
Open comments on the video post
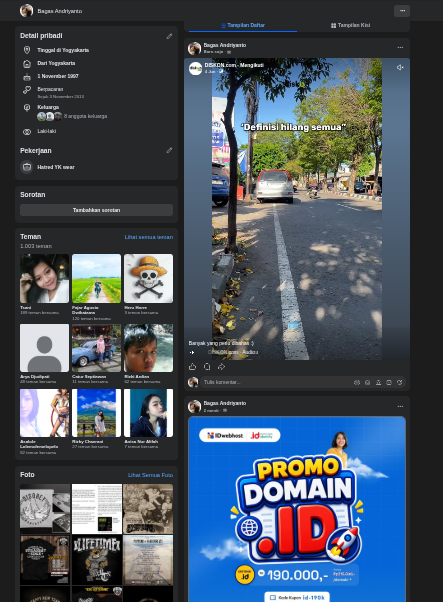coord(207,367)
